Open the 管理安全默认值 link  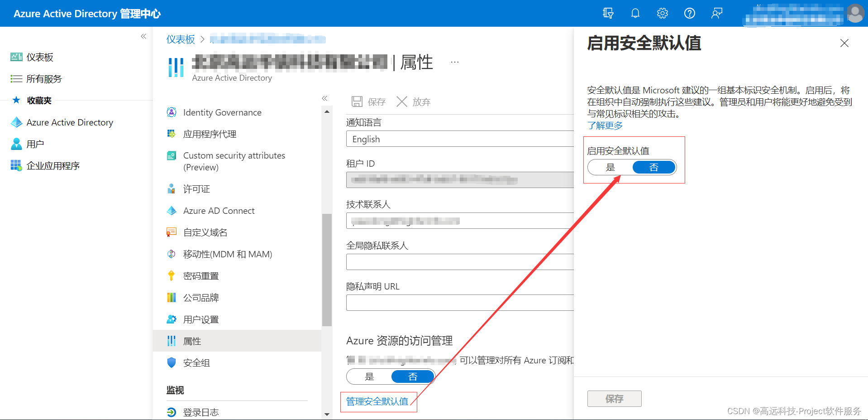pyautogui.click(x=377, y=401)
